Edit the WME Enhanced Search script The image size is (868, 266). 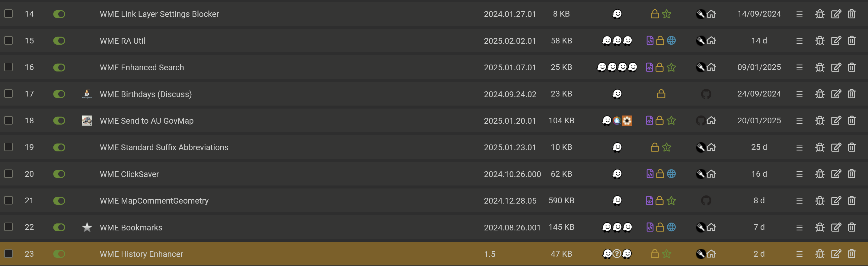836,67
